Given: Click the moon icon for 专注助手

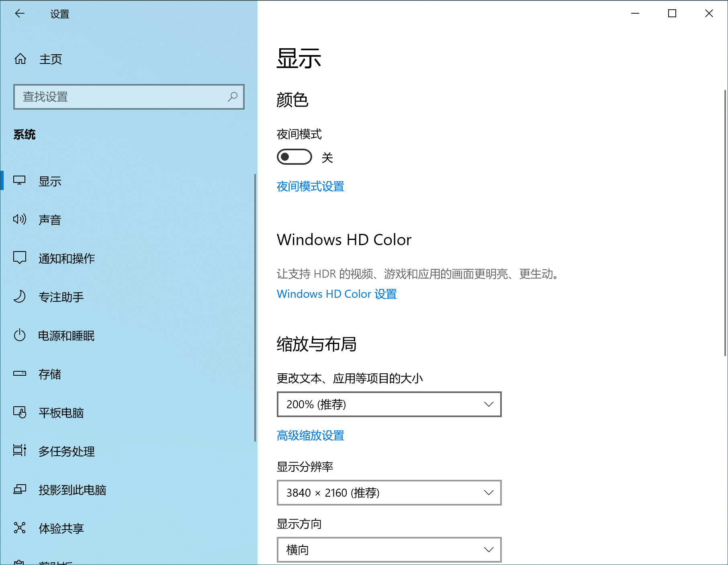Looking at the screenshot, I should 20,297.
